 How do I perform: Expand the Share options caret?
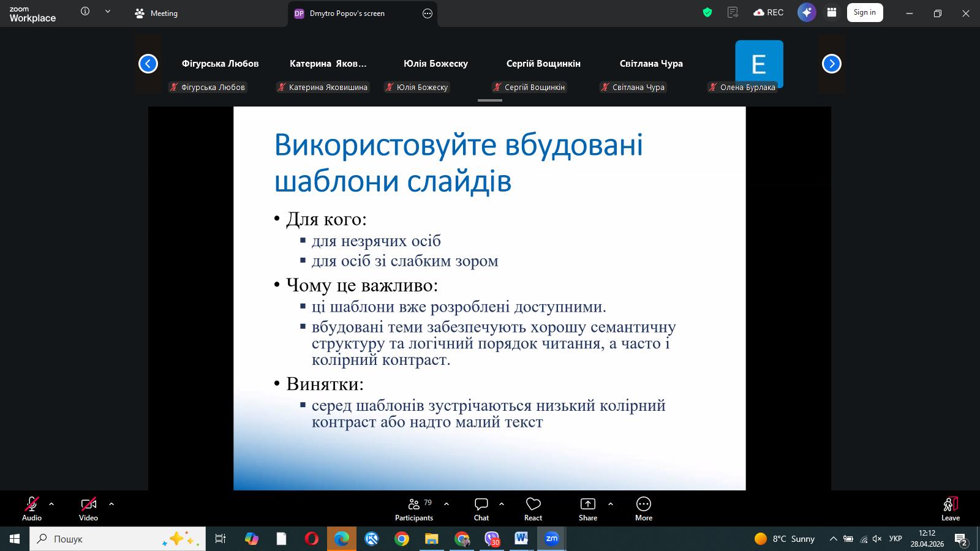611,504
